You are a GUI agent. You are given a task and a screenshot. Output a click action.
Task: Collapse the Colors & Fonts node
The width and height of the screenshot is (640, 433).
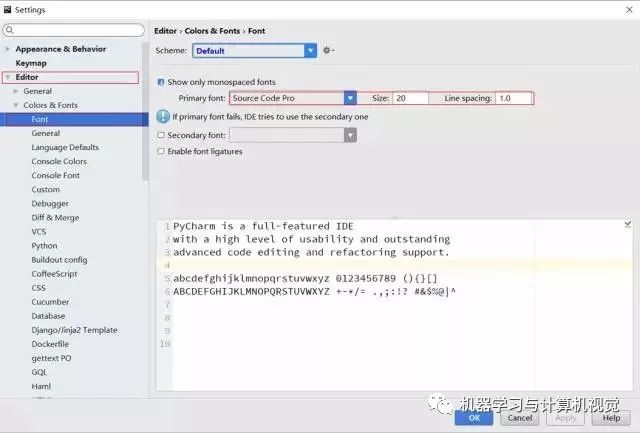pyautogui.click(x=16, y=105)
